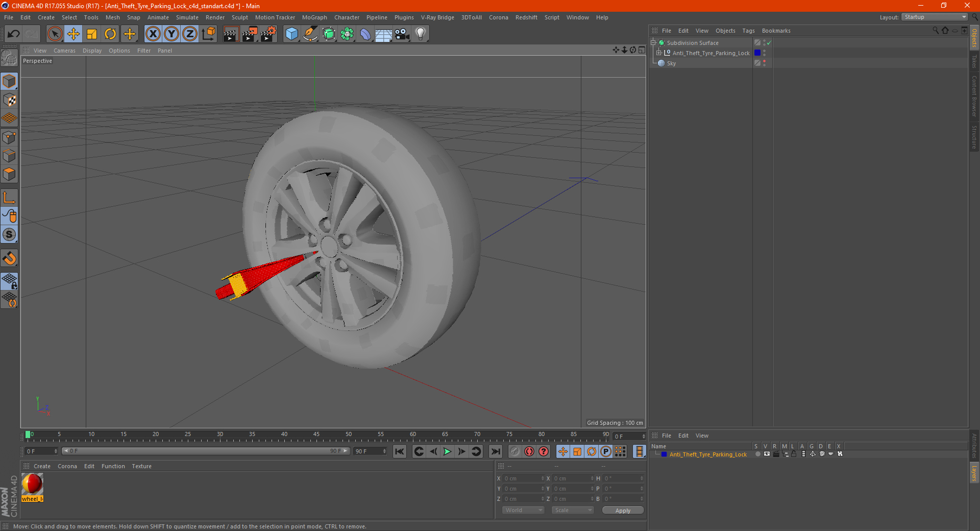Go to start of animation
This screenshot has height=531, width=980.
400,451
